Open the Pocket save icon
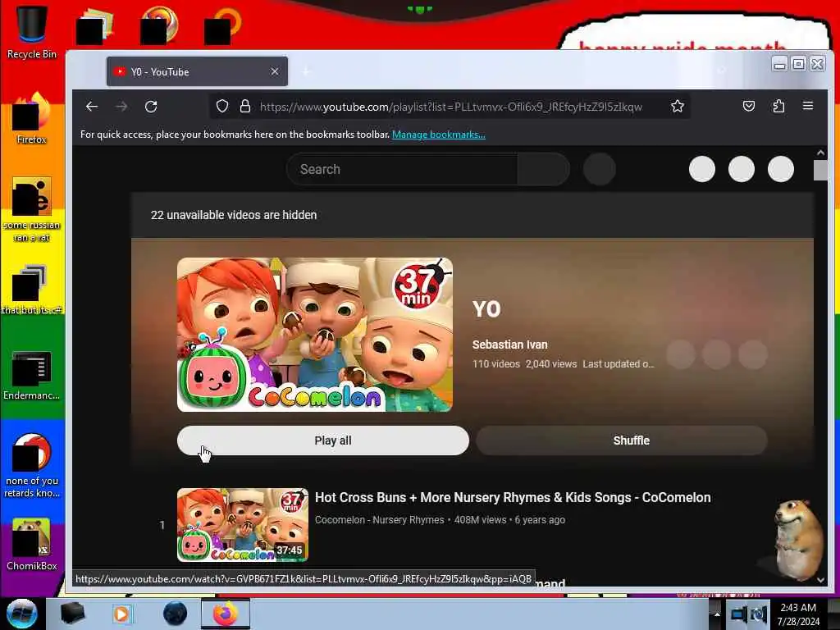Screen dimensions: 840x630 (749, 106)
